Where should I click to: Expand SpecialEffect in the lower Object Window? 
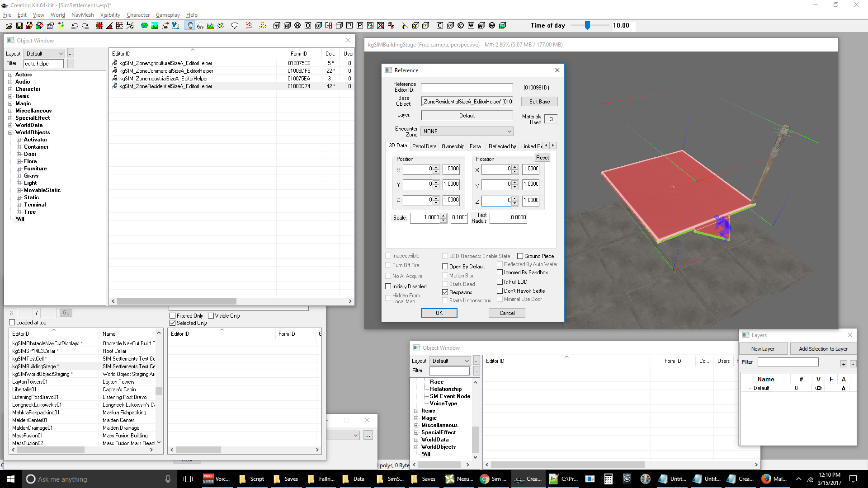click(x=416, y=433)
